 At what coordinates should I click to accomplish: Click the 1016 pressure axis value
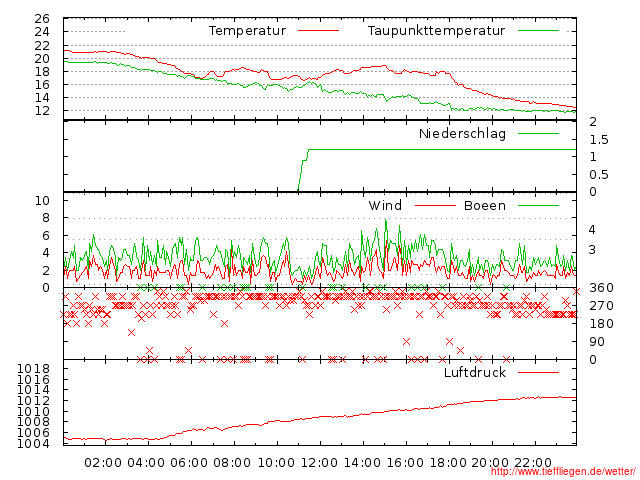click(x=33, y=380)
